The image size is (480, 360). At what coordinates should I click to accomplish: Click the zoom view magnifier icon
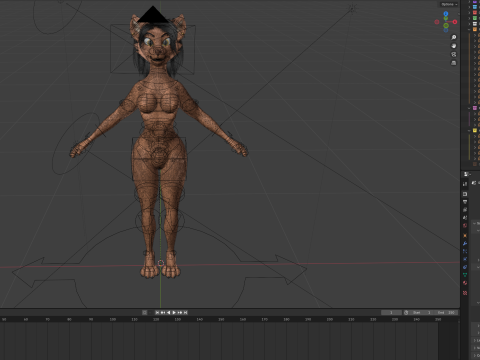click(454, 37)
